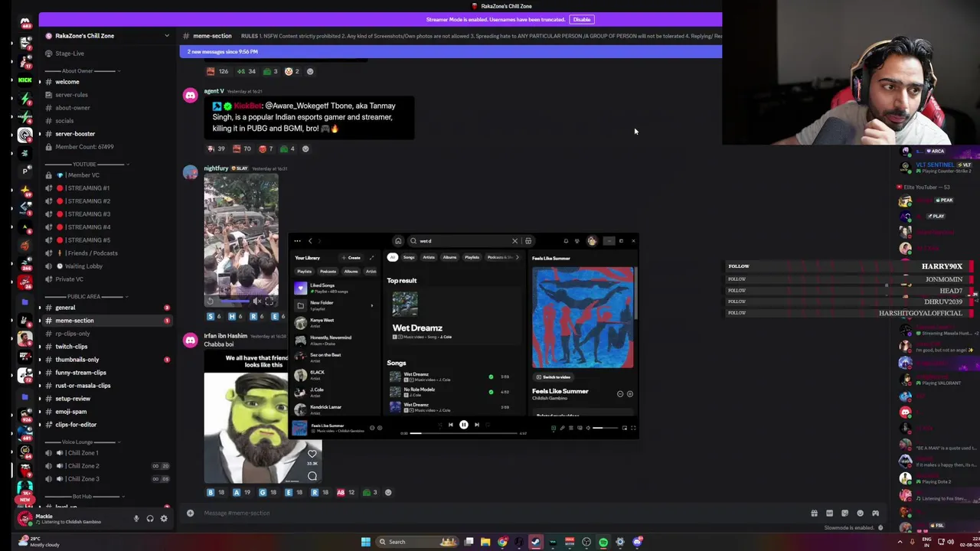Click Switch to video button in Spotify
Screen dimensions: 980x551
(x=553, y=377)
